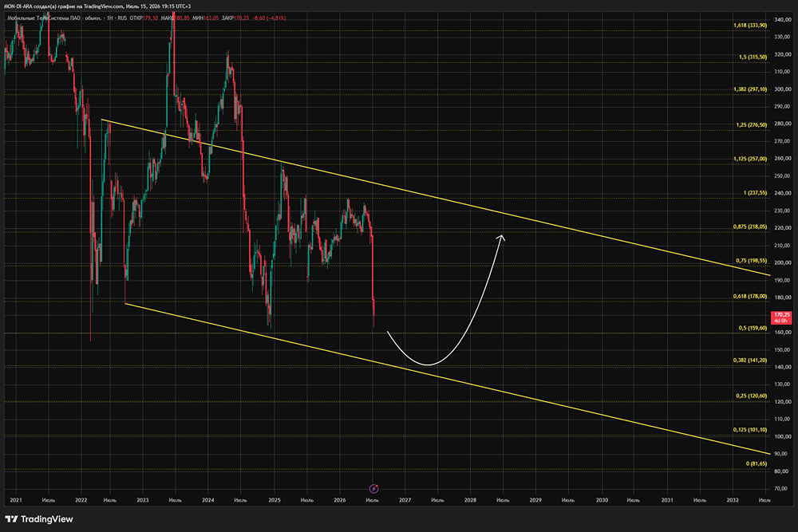Click the purple lightning bolt event icon
The width and height of the screenshot is (798, 532).
tap(373, 489)
